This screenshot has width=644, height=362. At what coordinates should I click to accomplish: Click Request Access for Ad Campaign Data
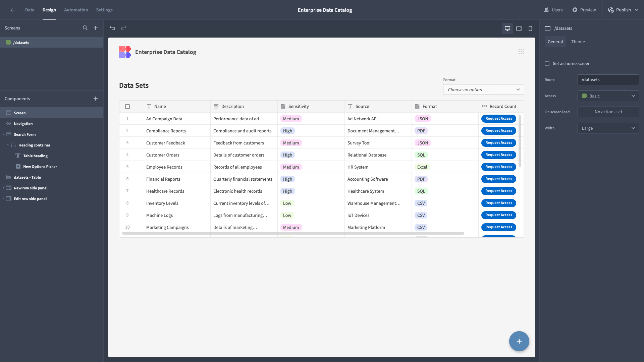[x=498, y=119]
